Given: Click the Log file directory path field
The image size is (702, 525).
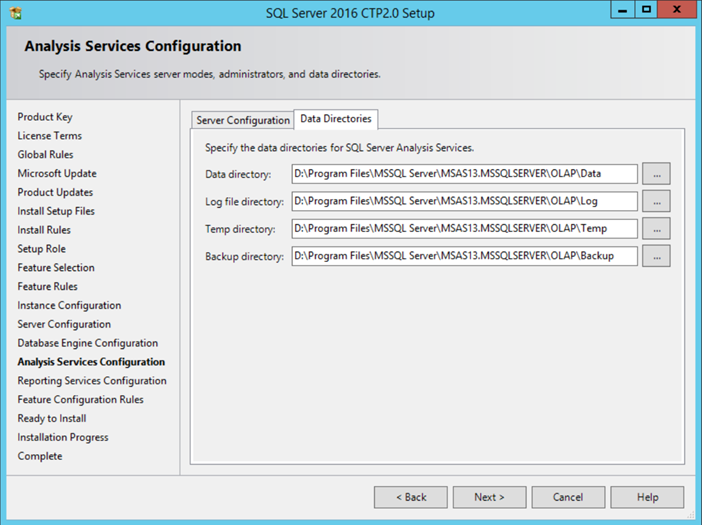Looking at the screenshot, I should pyautogui.click(x=464, y=201).
